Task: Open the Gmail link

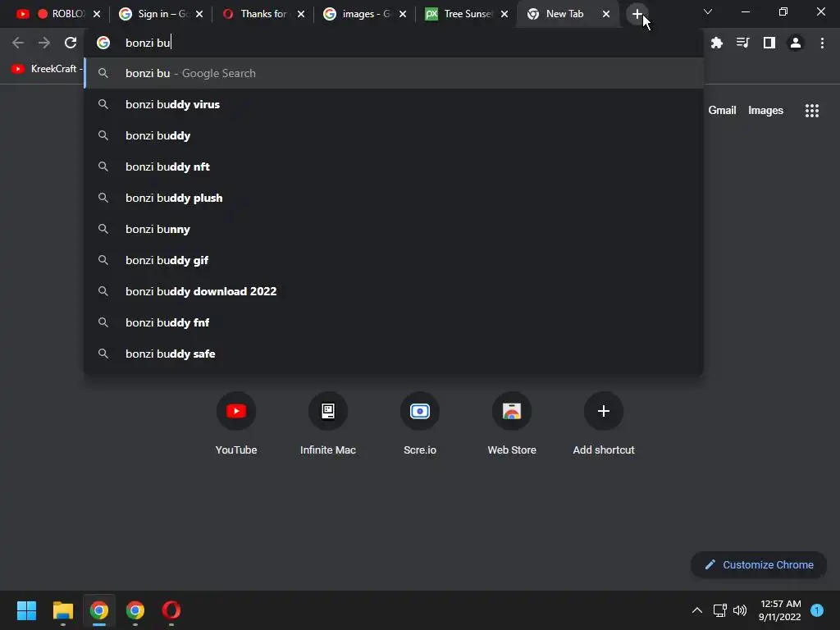Action: (722, 111)
